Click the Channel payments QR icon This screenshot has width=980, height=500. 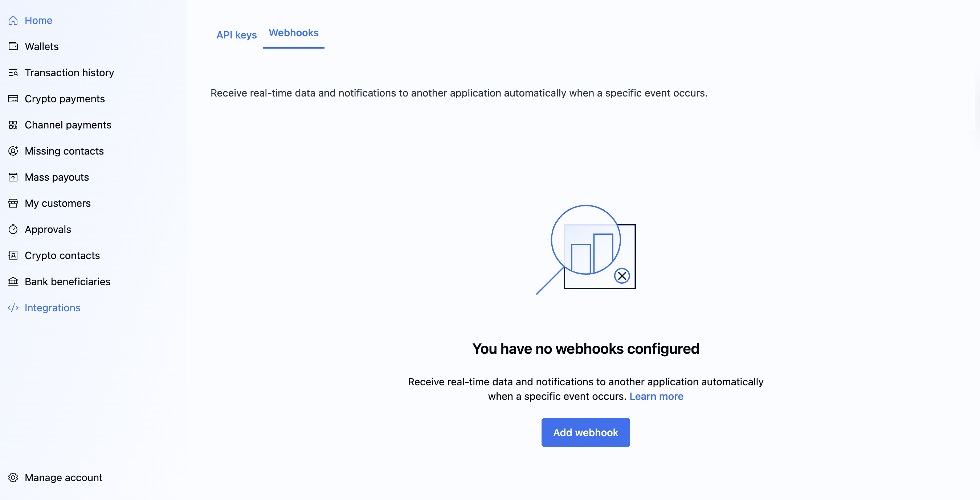click(x=13, y=125)
